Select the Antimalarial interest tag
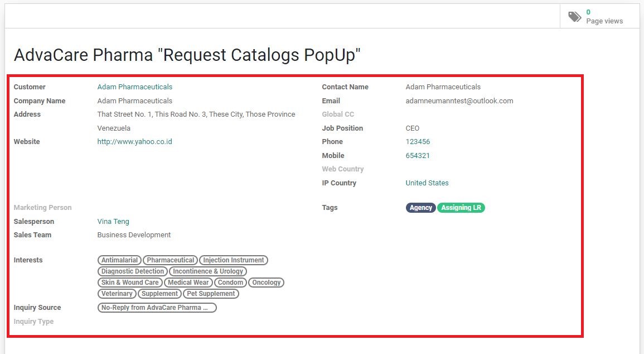 pos(119,260)
